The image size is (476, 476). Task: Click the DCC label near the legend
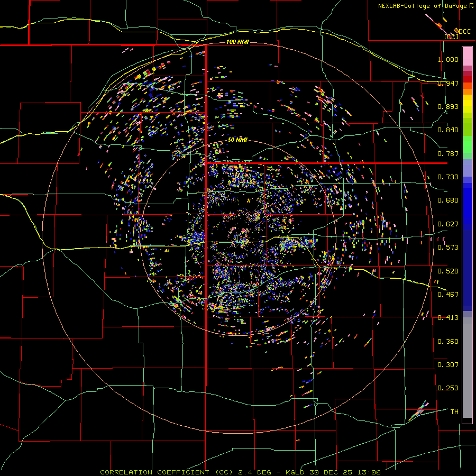coord(465,32)
